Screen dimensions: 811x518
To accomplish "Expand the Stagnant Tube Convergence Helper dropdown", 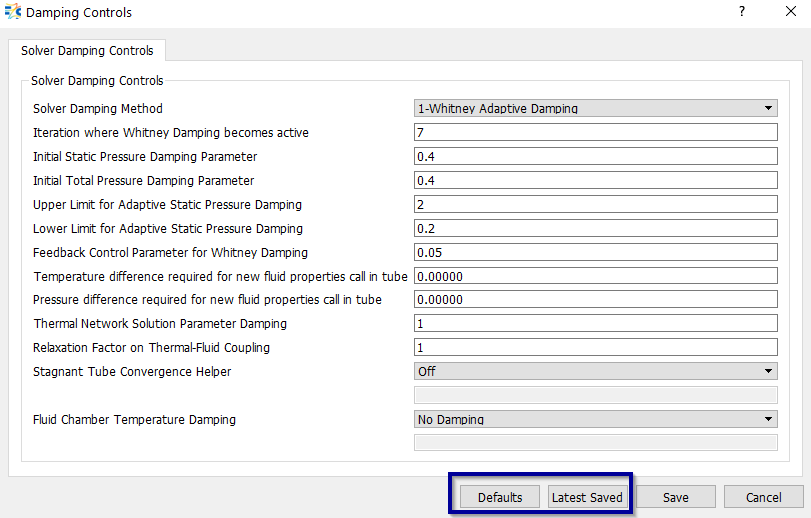I will tap(596, 371).
